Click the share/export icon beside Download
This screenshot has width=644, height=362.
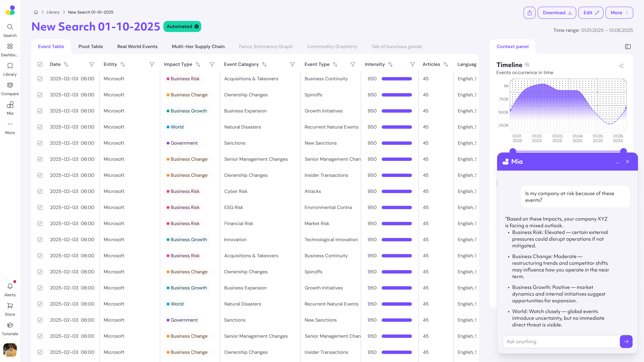[x=529, y=13]
